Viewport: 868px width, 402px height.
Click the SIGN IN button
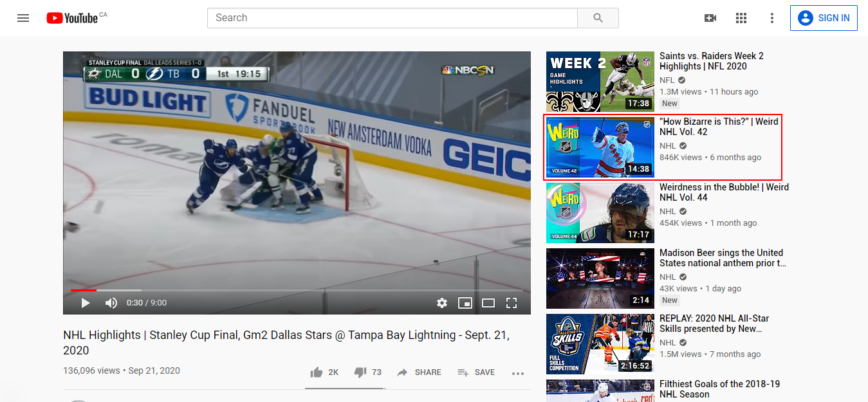point(824,18)
